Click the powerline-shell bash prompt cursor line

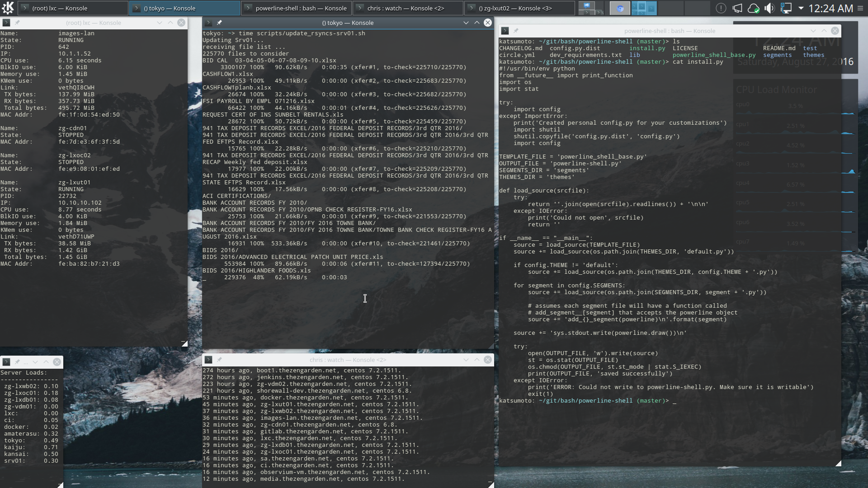[588, 401]
